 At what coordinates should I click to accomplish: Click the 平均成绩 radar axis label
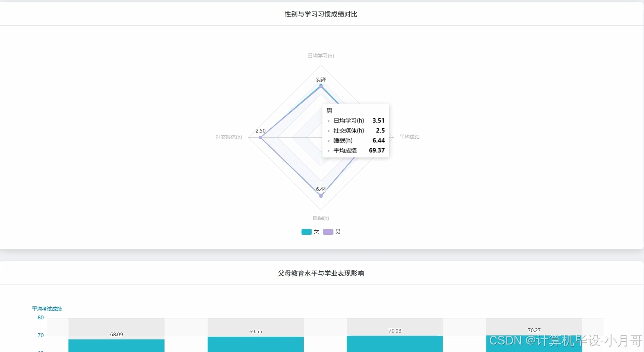(x=409, y=137)
